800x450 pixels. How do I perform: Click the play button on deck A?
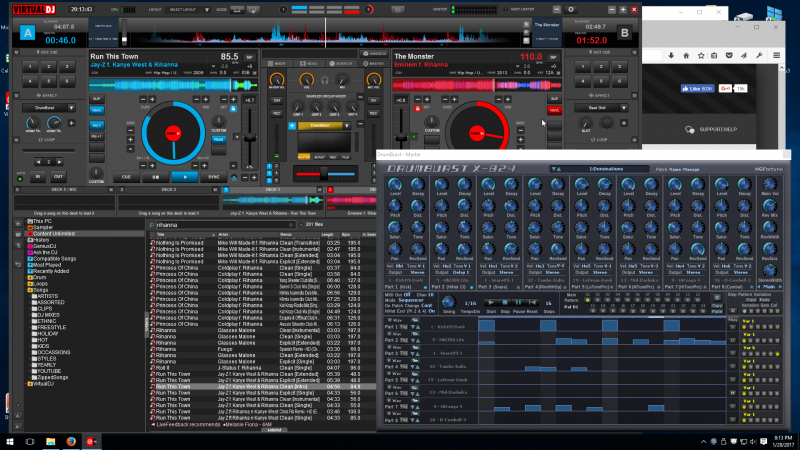point(185,177)
